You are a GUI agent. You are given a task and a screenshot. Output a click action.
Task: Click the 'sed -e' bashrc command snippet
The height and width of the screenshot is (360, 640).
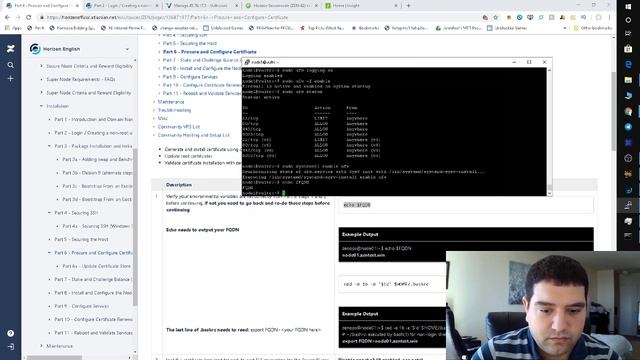(x=386, y=284)
